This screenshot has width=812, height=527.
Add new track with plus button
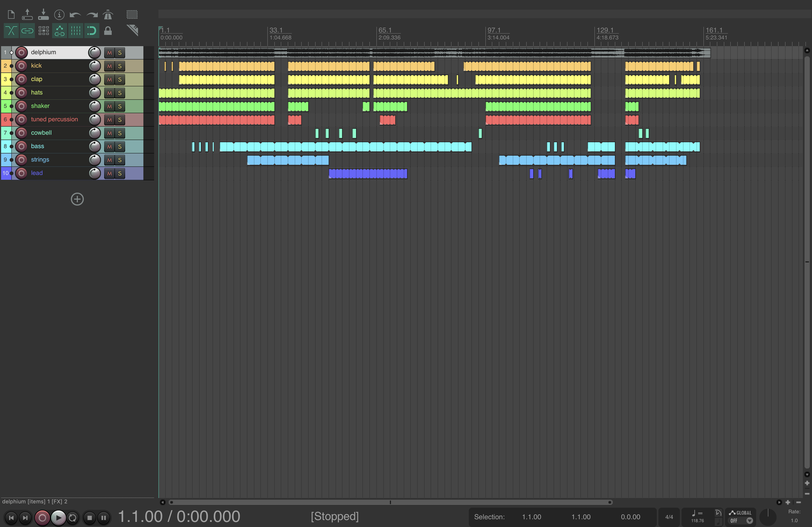click(77, 199)
